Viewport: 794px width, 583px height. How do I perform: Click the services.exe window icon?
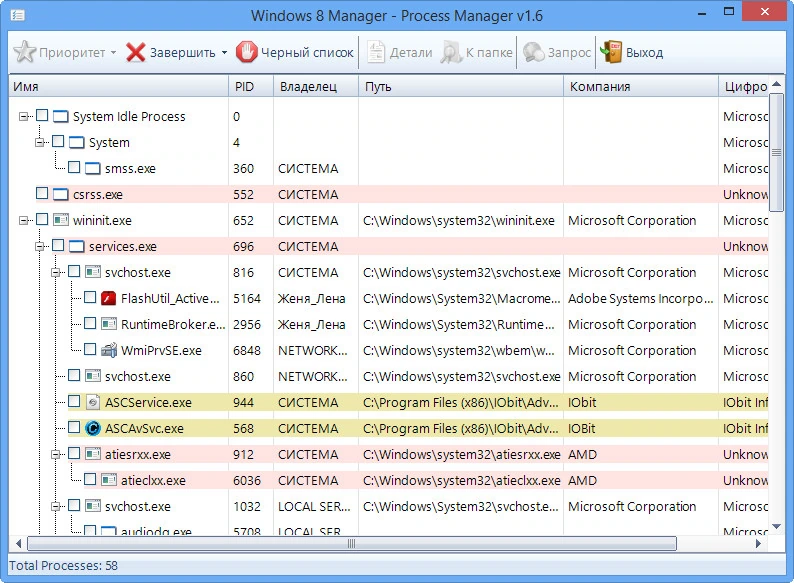click(x=76, y=247)
